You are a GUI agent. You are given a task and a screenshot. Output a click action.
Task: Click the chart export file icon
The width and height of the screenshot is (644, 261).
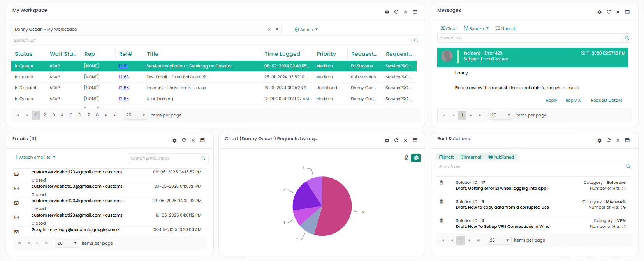coord(406,158)
